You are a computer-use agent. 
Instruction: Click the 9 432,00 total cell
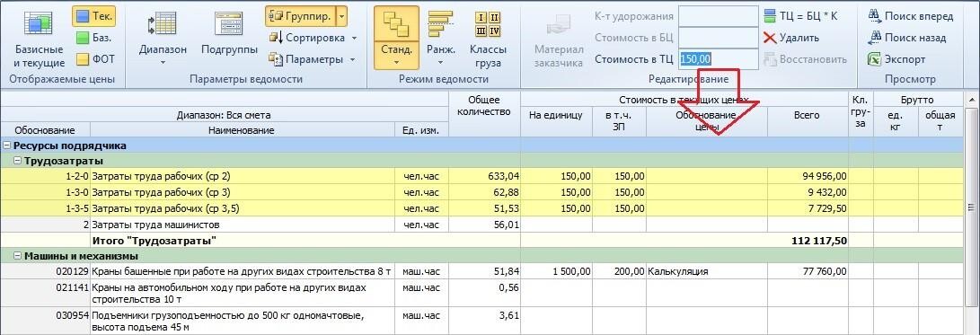pos(808,192)
